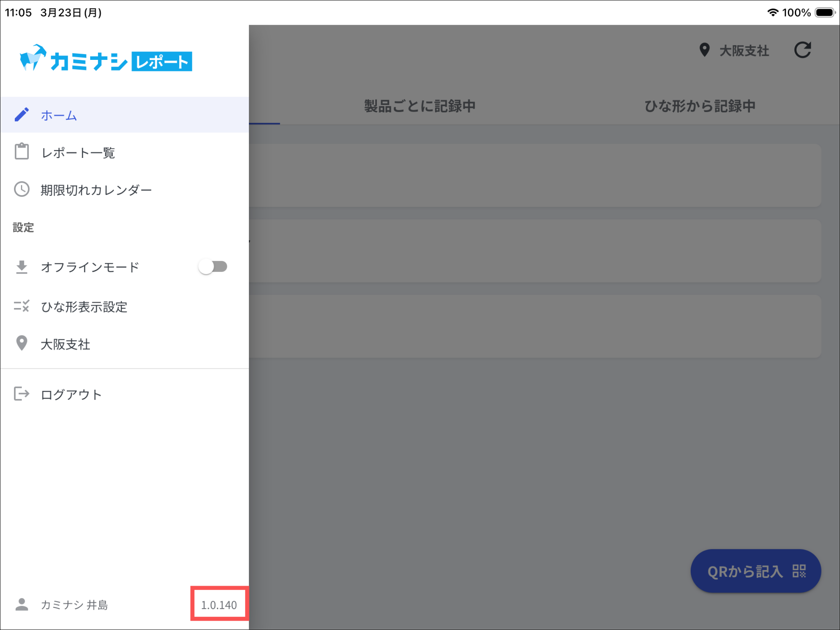Open レポート一覧 menu item
The image size is (840, 630).
pos(78,153)
